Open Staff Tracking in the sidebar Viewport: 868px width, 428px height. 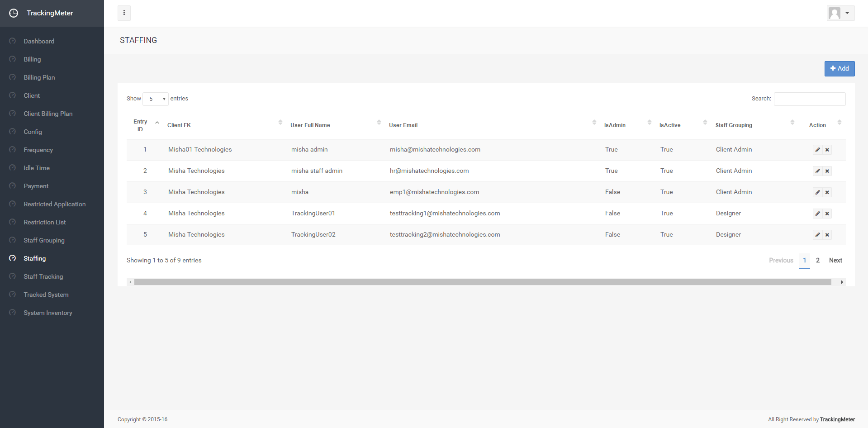[x=43, y=276]
